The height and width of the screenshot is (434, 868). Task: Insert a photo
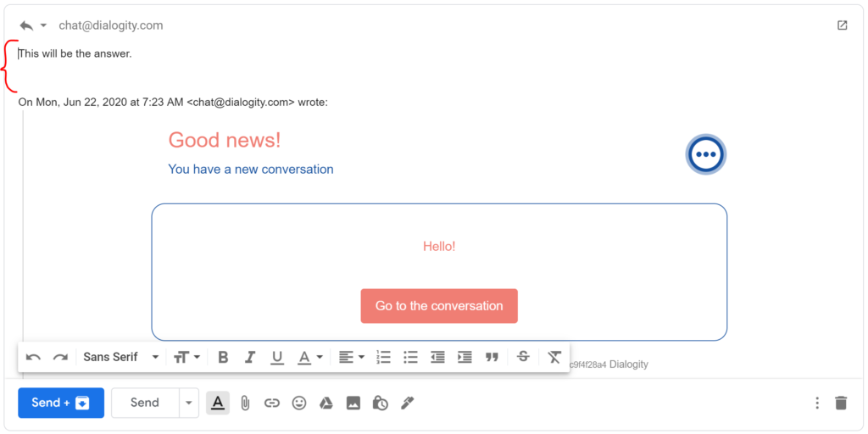353,403
